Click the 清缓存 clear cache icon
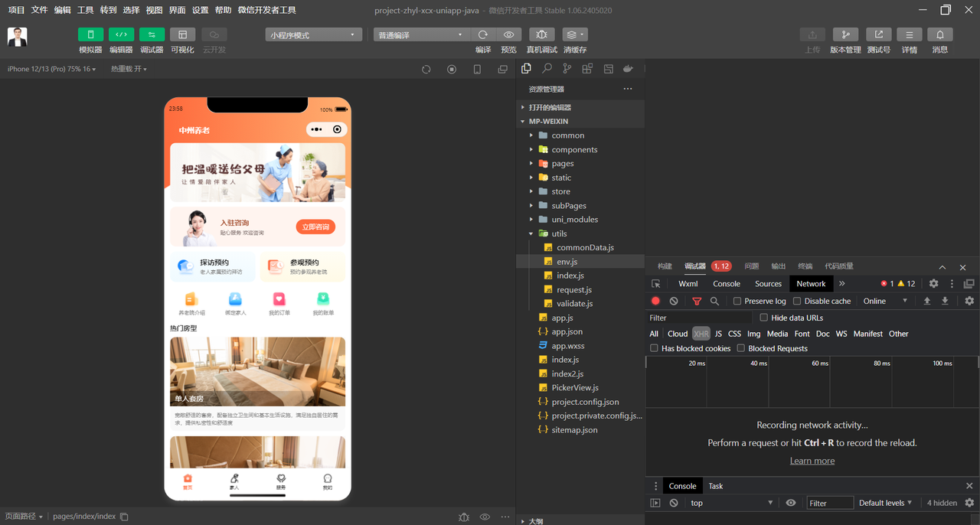This screenshot has width=980, height=525. (575, 34)
